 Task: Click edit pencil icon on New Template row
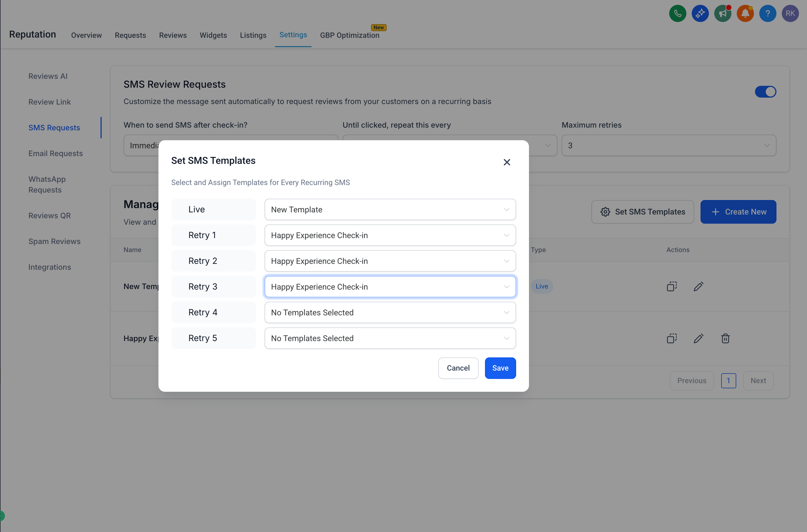click(698, 286)
